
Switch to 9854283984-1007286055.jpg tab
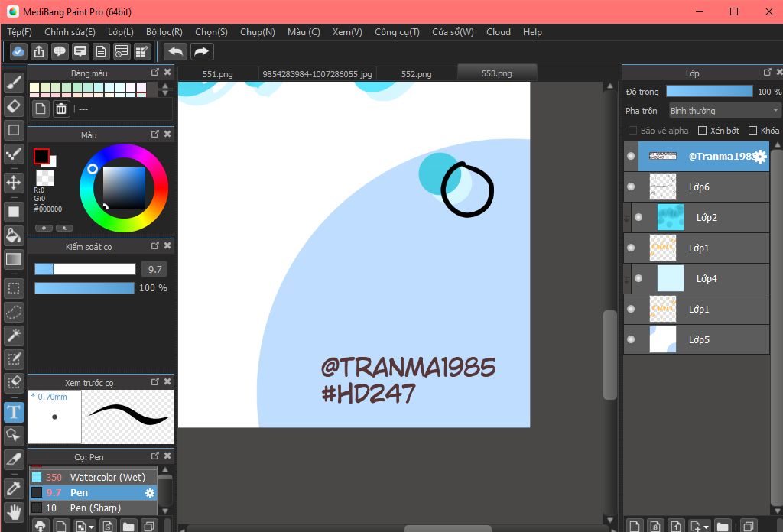[x=317, y=74]
